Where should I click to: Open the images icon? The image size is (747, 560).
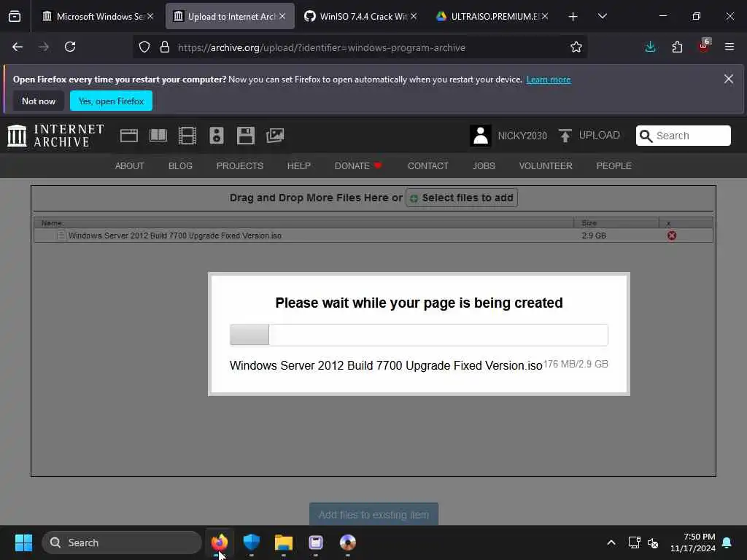click(x=275, y=136)
